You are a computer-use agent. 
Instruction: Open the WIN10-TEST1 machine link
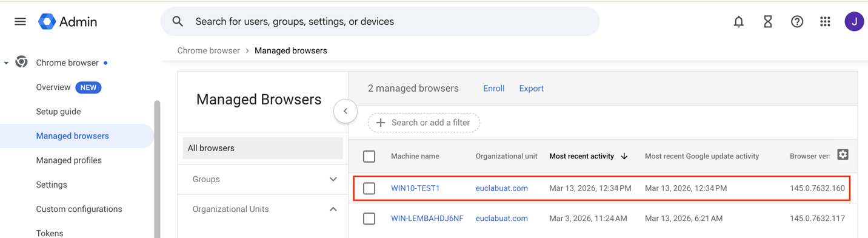click(415, 188)
